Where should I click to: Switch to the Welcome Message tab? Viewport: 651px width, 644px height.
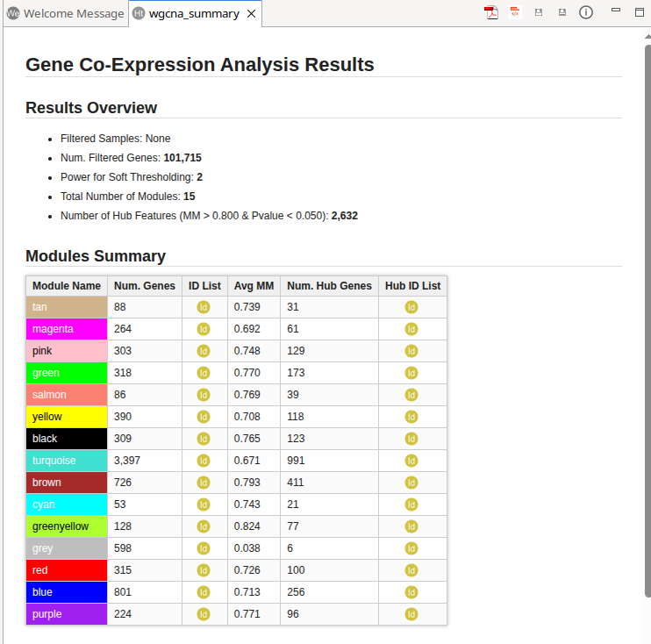[x=64, y=14]
